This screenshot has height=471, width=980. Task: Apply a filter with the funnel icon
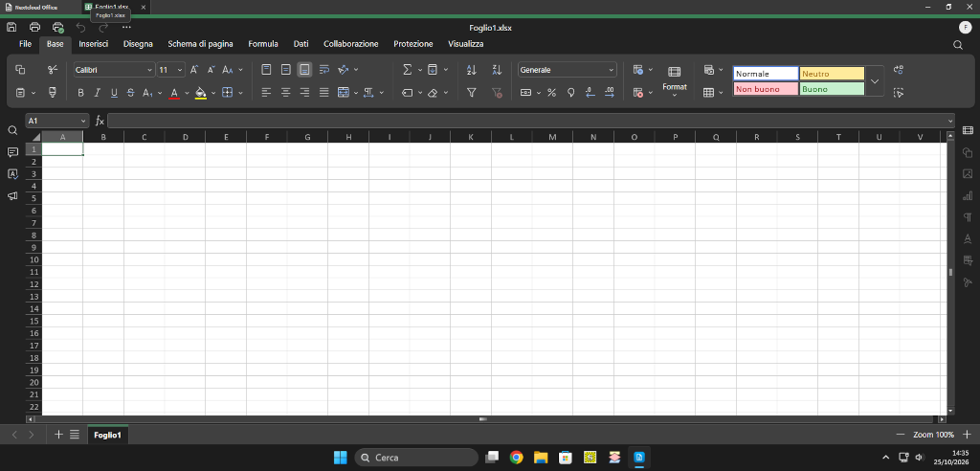472,93
